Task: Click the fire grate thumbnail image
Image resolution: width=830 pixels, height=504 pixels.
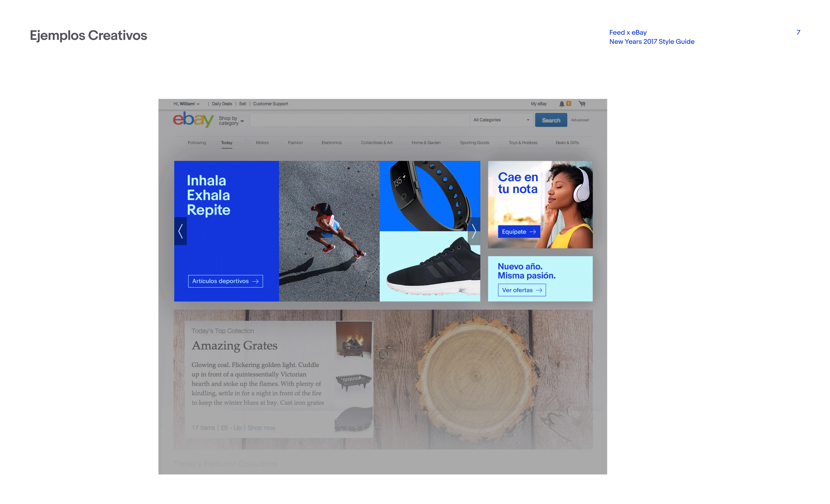Action: 354,340
